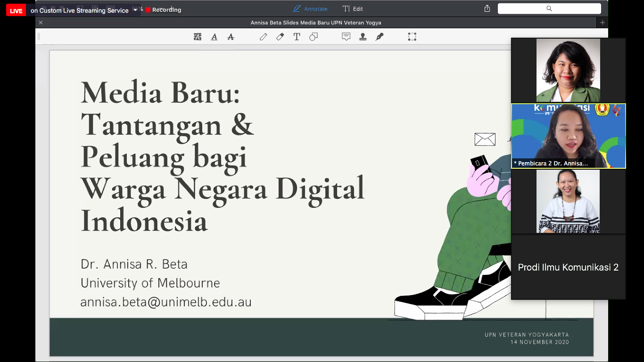Select Pembicara 2 Dr. Annisa video tile

[569, 136]
